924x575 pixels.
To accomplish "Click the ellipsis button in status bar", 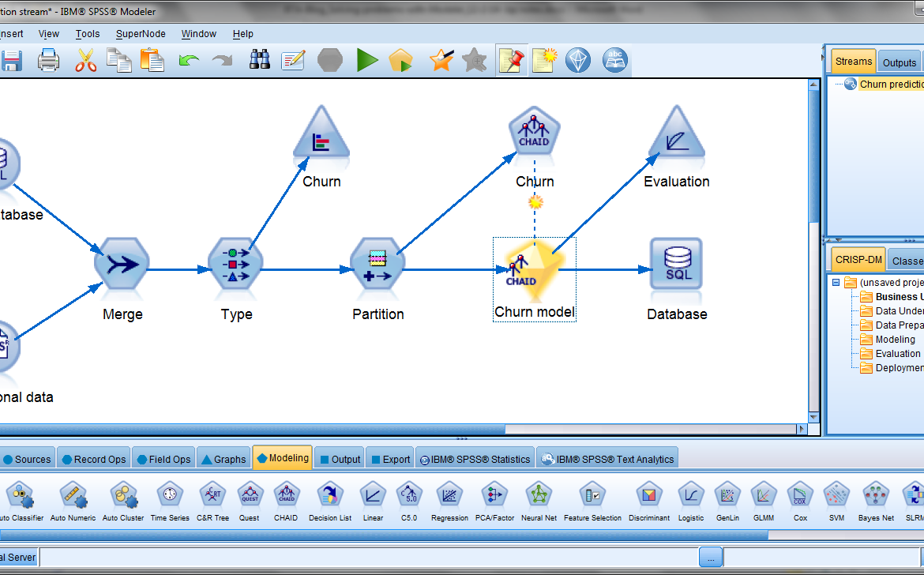I will coord(711,558).
